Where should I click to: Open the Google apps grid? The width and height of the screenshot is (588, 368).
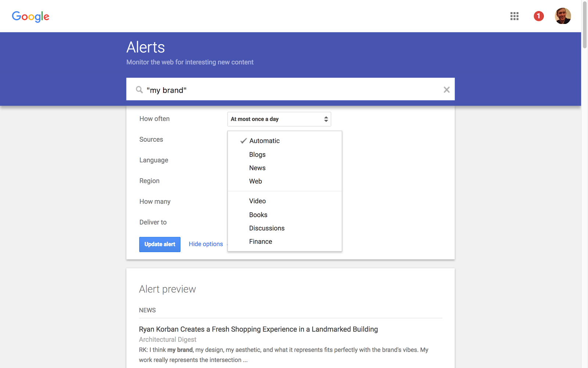coord(514,16)
